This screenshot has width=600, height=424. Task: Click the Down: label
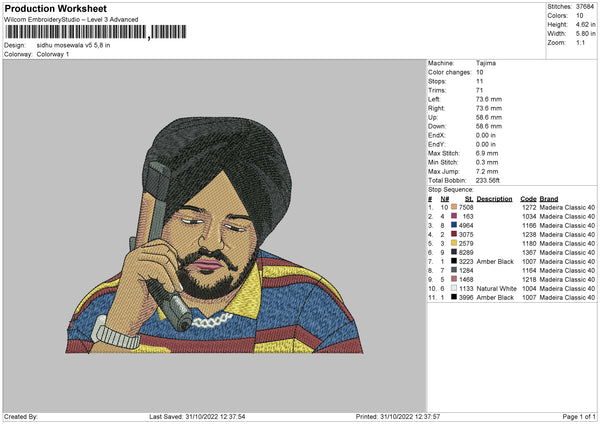[x=437, y=126]
